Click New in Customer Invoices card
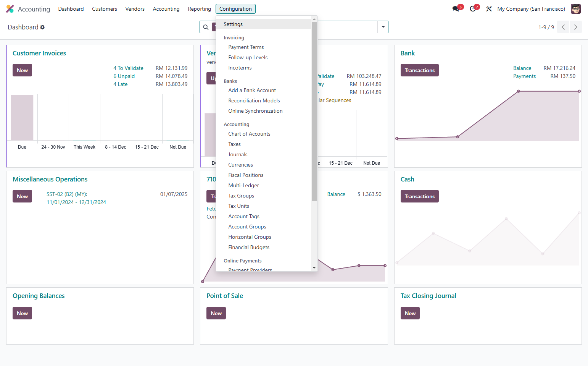This screenshot has width=588, height=366. [22, 70]
